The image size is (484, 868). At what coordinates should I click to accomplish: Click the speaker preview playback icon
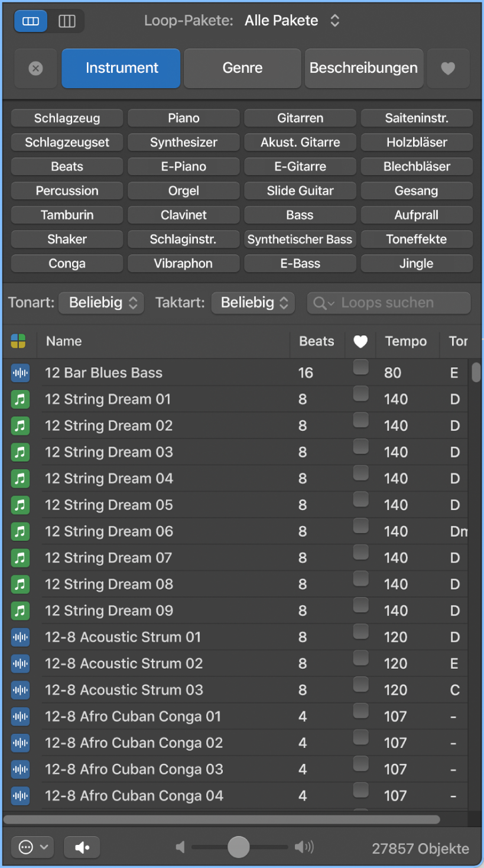tap(82, 848)
